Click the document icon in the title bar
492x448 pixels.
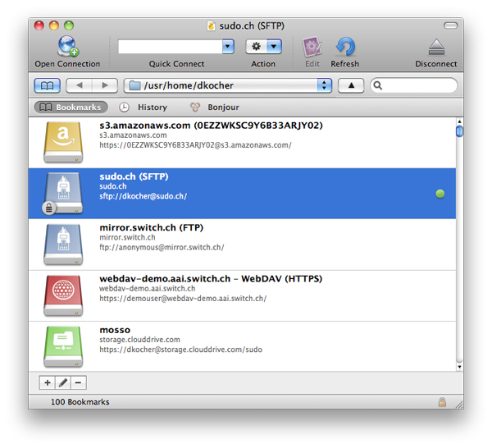(212, 25)
